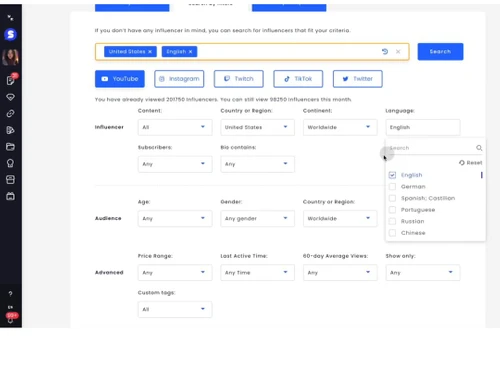Reset the language selection
The width and height of the screenshot is (500, 375).
click(x=471, y=163)
